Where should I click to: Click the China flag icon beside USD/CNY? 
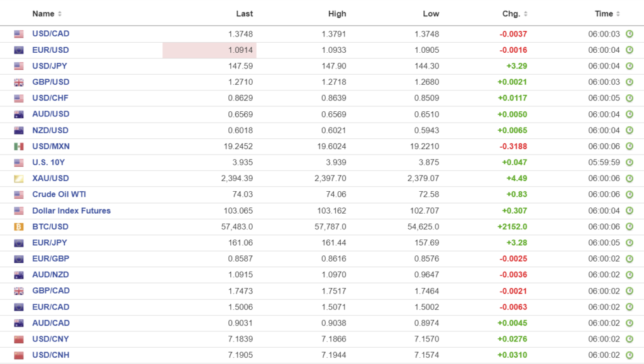coord(19,339)
